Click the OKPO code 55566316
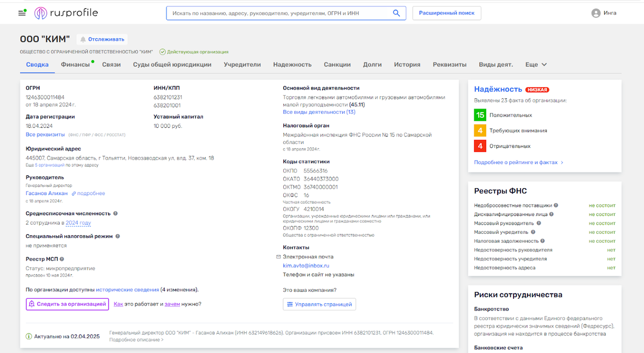The width and height of the screenshot is (644, 353). pos(316,170)
